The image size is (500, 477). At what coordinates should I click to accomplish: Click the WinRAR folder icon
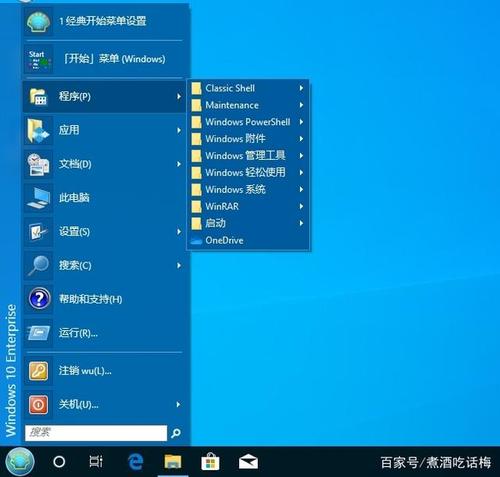tap(196, 207)
